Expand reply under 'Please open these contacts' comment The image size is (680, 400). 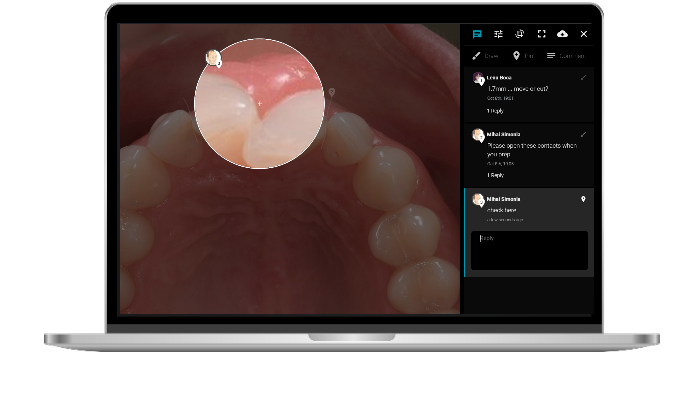495,175
